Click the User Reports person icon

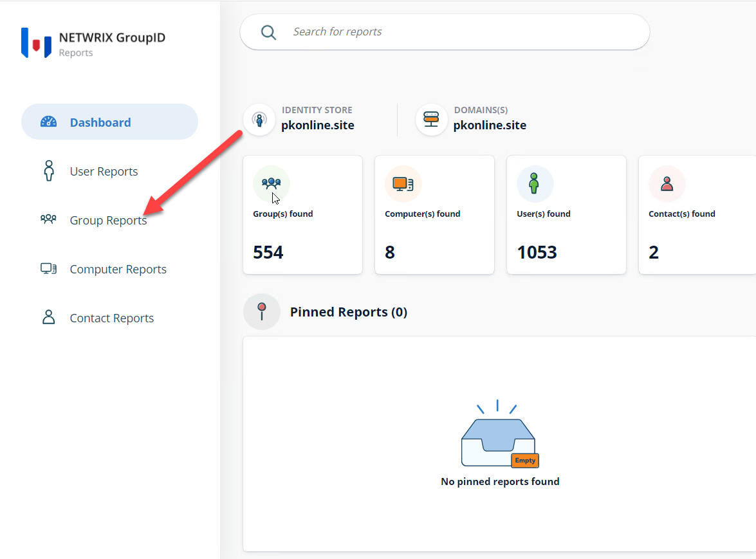(49, 170)
